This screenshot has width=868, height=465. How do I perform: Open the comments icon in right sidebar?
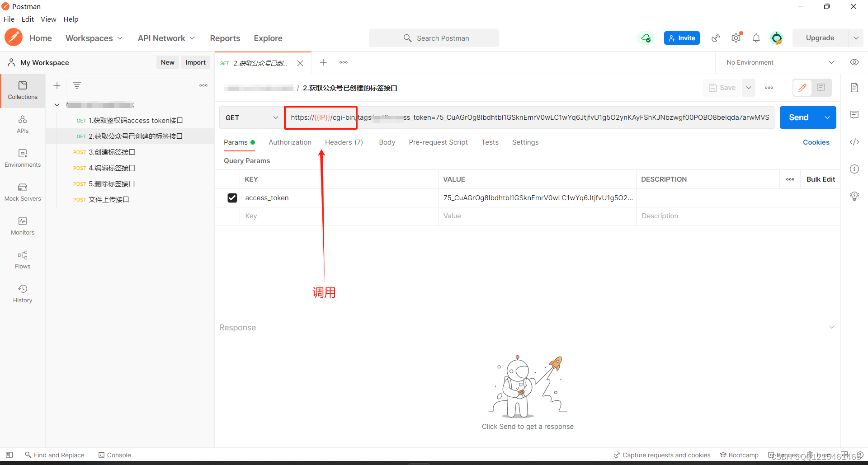click(x=854, y=115)
